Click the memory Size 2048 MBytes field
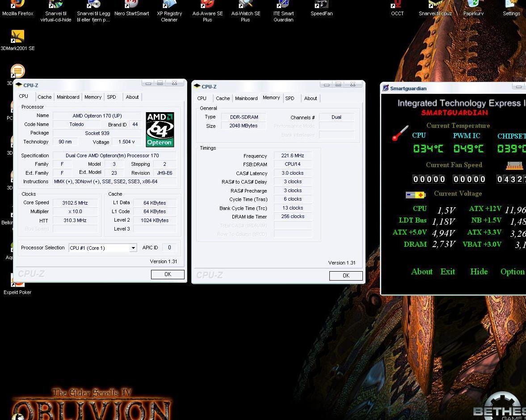 pyautogui.click(x=244, y=126)
